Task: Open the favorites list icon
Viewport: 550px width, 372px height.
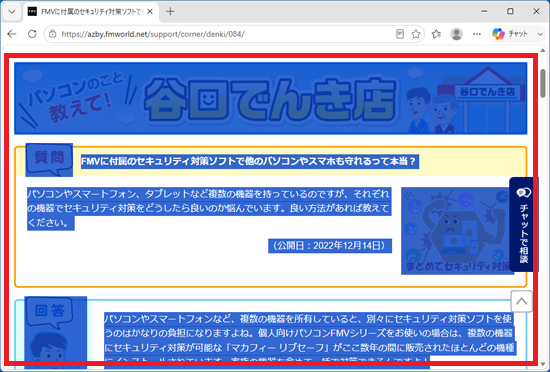Action: (436, 34)
